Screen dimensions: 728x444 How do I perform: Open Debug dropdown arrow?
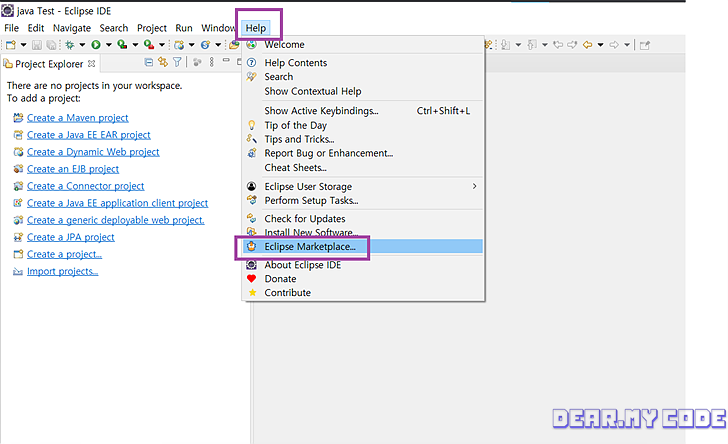pos(82,45)
